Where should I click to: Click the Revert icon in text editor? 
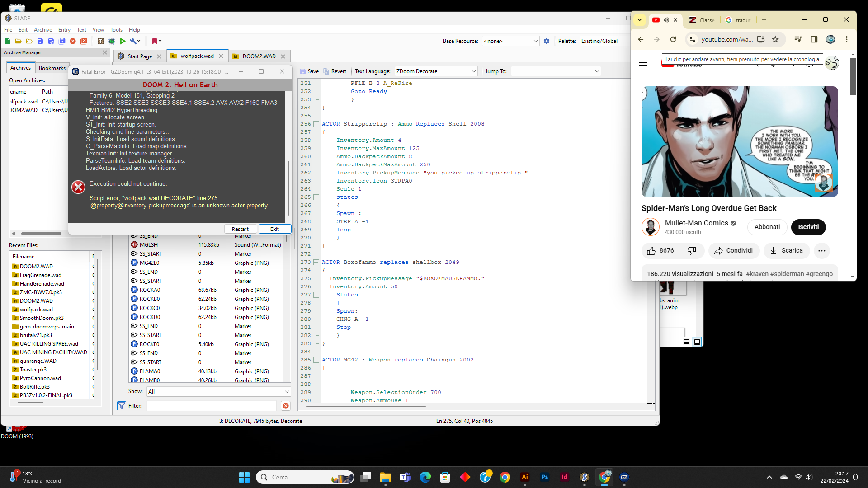(326, 71)
